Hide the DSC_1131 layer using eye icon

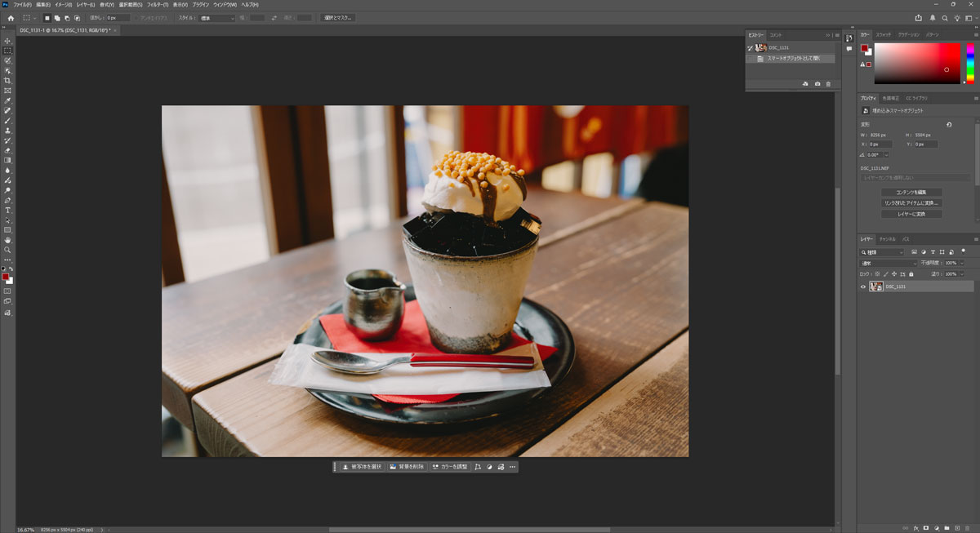(x=863, y=286)
